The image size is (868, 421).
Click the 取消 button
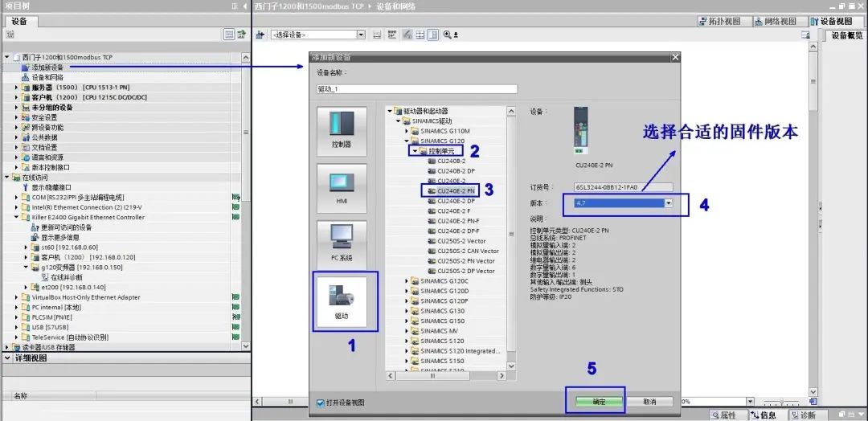(x=649, y=402)
